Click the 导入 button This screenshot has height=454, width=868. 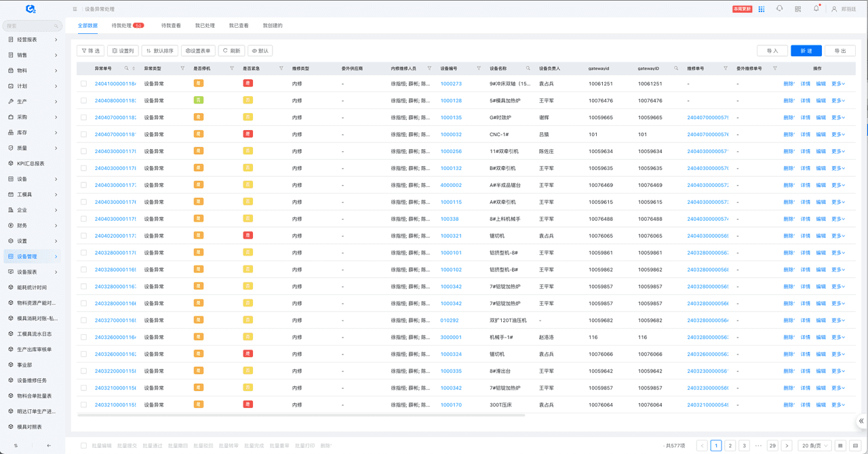point(772,51)
